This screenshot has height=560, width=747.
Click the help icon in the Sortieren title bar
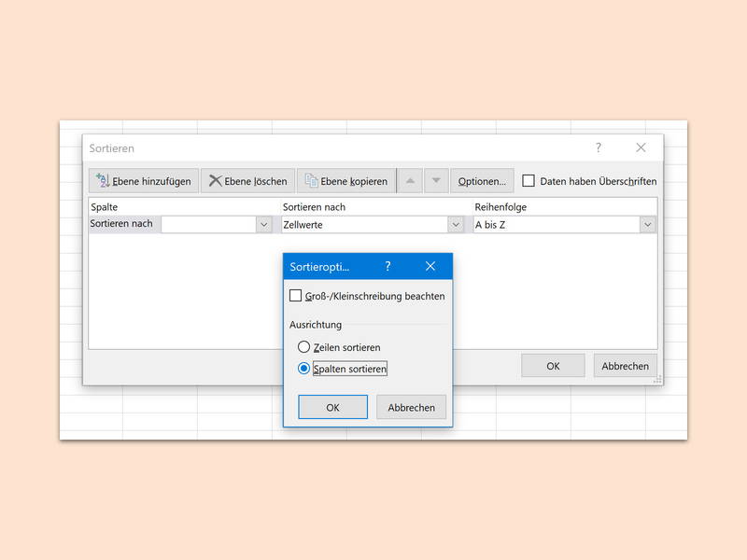click(x=599, y=147)
